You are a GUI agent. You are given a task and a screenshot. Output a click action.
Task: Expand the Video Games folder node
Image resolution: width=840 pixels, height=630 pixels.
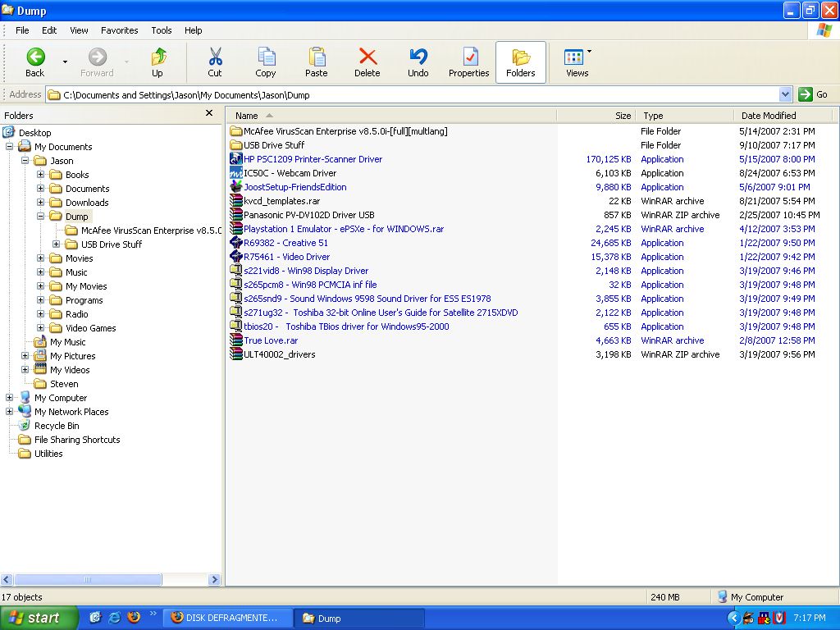coord(40,327)
